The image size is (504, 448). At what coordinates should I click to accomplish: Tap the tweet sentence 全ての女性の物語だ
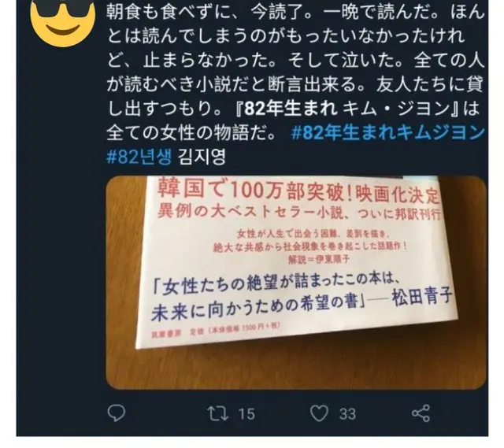pyautogui.click(x=191, y=133)
